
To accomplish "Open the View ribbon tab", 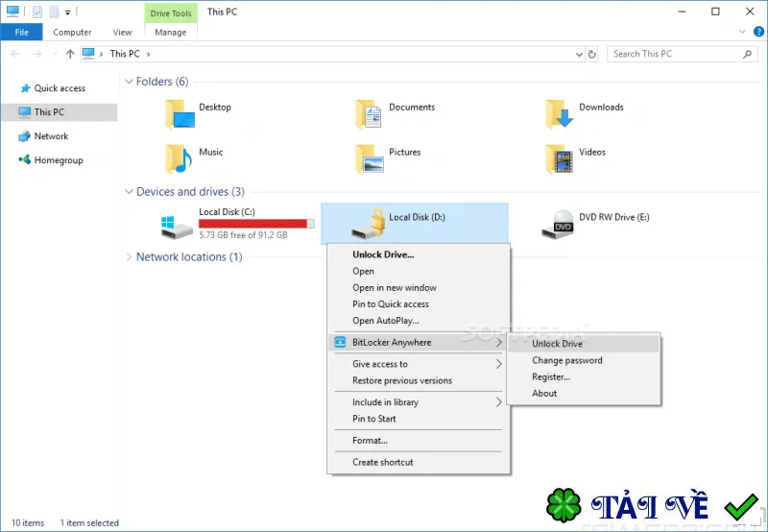I will [122, 33].
